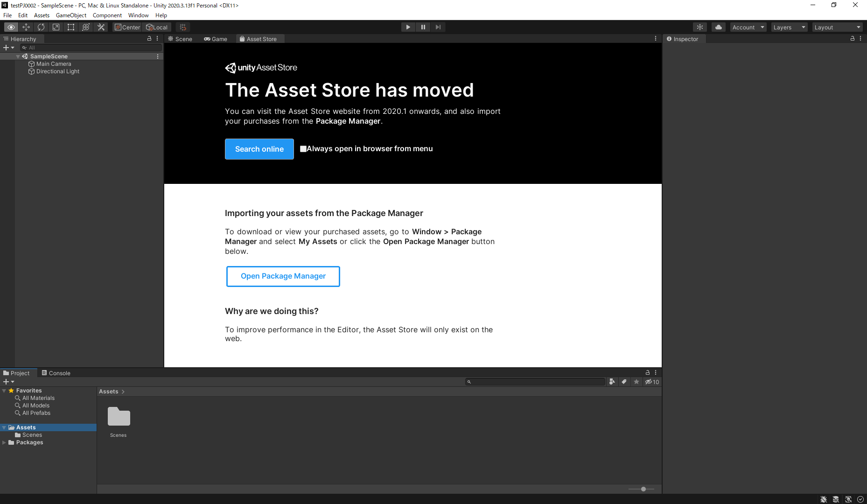The width and height of the screenshot is (867, 504).
Task: Open Project panel options menu
Action: point(656,372)
